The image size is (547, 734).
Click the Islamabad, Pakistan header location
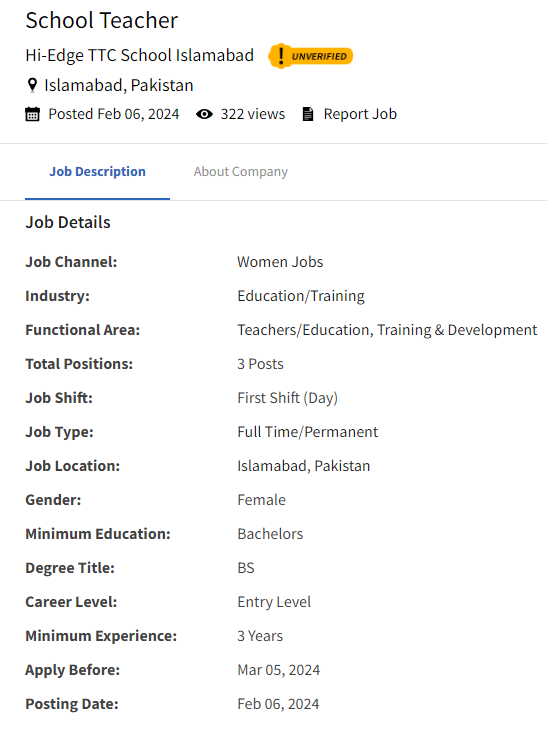click(x=118, y=85)
